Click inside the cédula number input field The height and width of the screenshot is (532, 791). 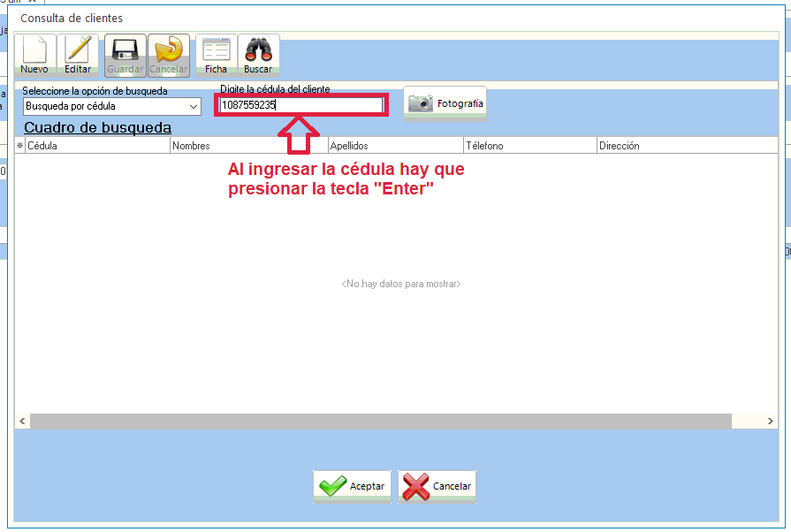point(300,104)
